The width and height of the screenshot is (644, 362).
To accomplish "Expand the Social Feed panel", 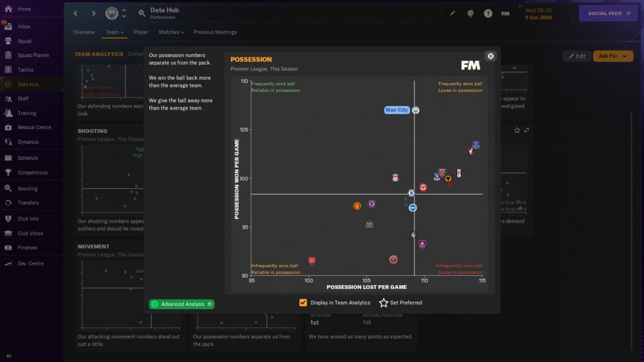I will (609, 14).
